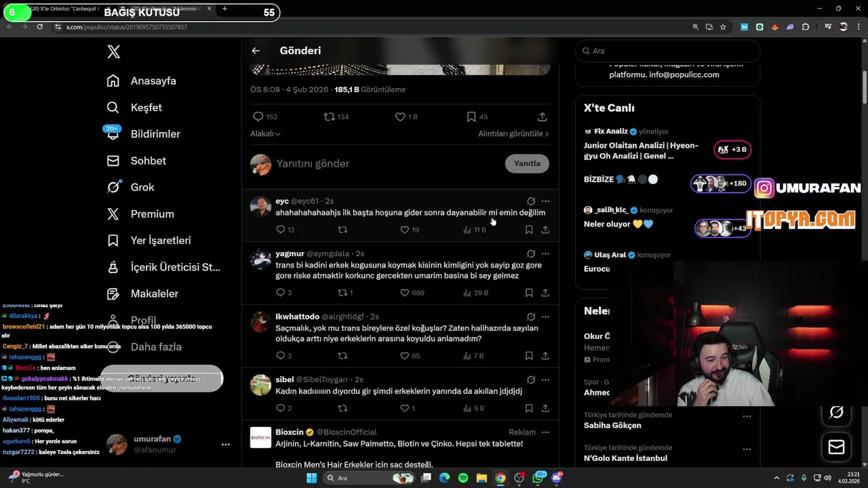Like sibel's reply
This screenshot has width=868, height=488.
tap(405, 408)
